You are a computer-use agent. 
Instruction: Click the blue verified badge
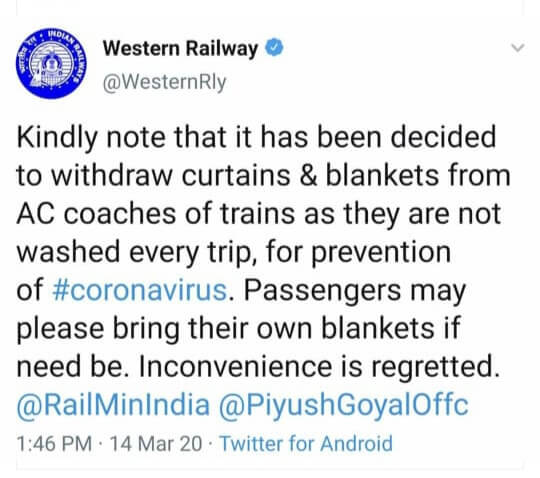click(x=274, y=48)
